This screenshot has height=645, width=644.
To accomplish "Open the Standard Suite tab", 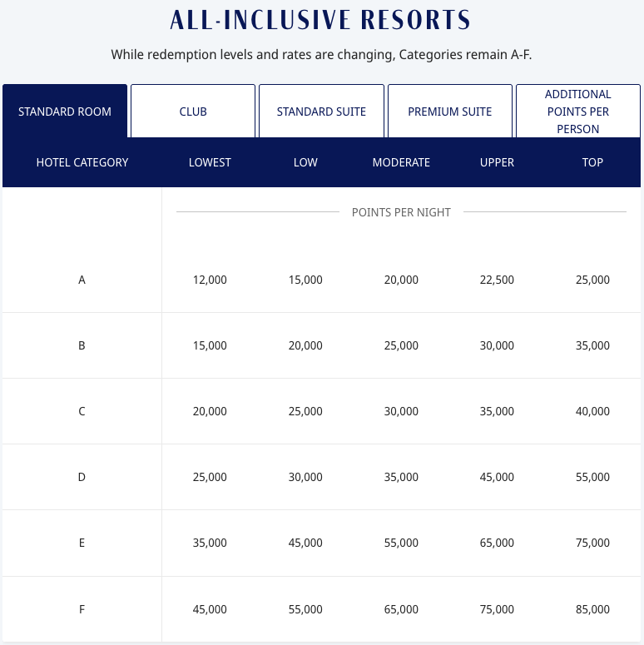I will 321,112.
